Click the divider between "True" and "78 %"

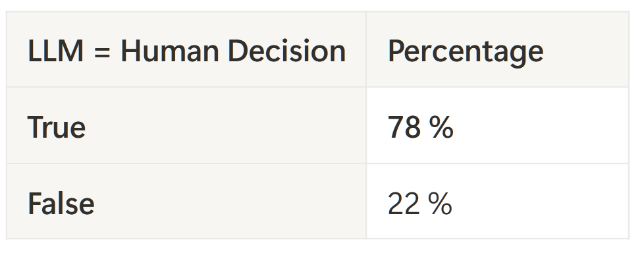click(366, 125)
